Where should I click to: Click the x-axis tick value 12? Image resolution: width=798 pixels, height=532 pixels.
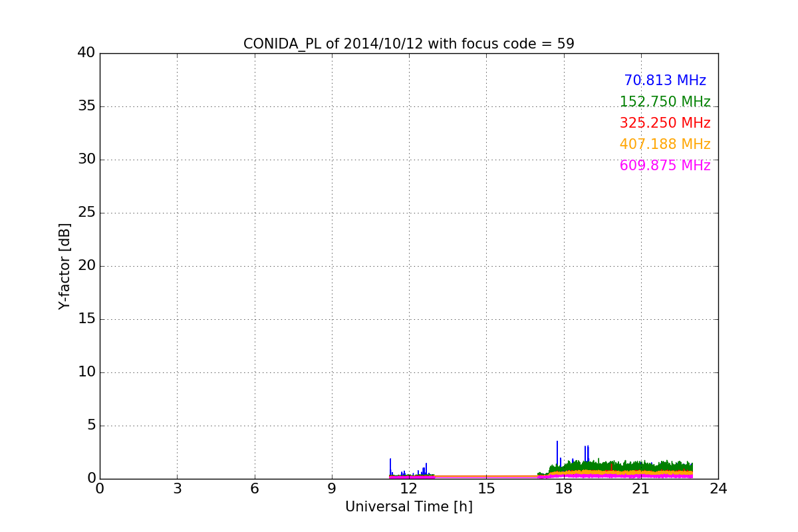pos(409,488)
